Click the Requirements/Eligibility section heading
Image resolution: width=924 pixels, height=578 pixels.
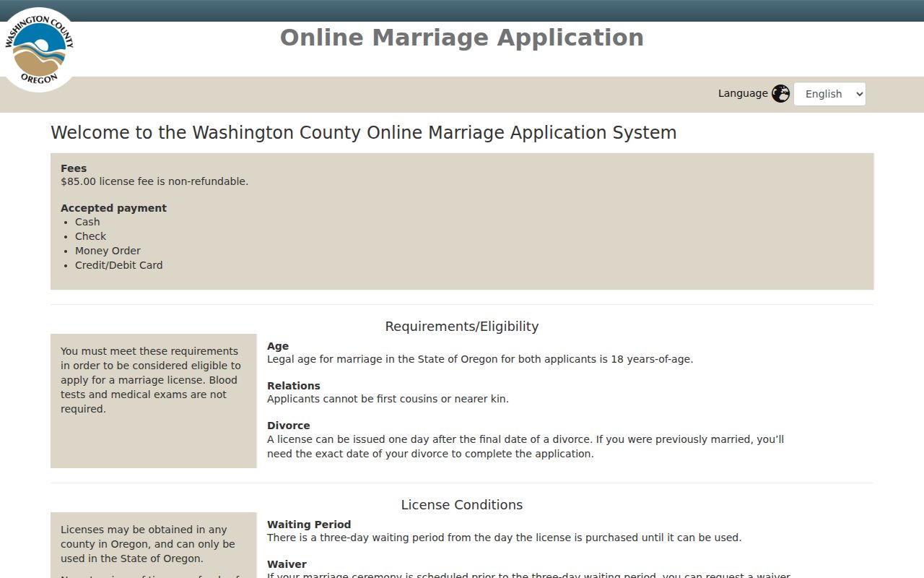[462, 327]
